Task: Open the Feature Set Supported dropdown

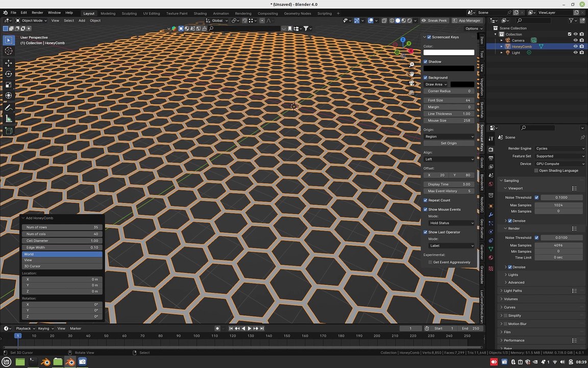Action: [x=560, y=156]
